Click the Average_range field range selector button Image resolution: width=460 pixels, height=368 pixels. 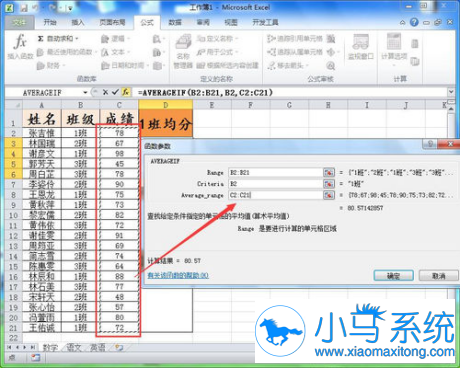pos(329,195)
